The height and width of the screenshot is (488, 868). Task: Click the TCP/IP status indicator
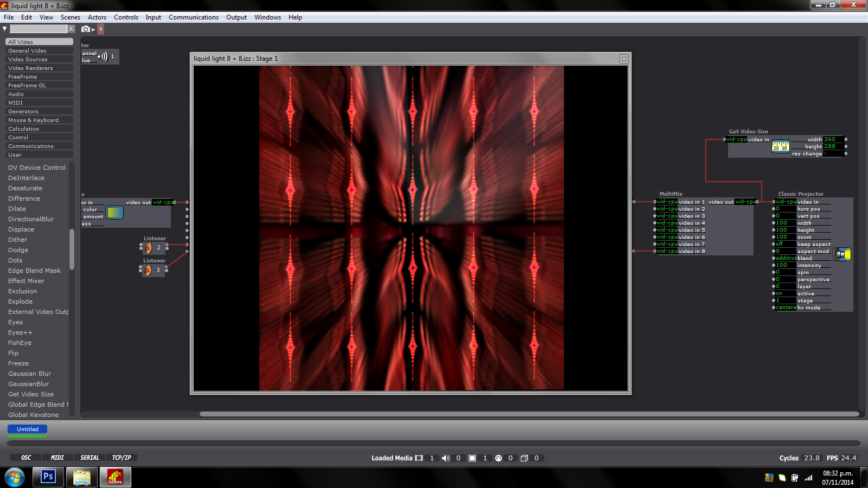[x=122, y=458]
